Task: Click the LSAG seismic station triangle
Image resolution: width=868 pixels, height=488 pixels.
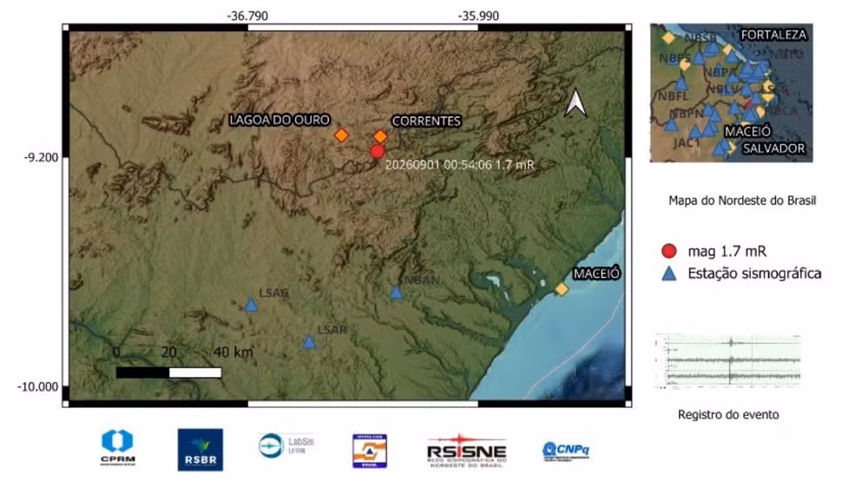Action: (251, 305)
